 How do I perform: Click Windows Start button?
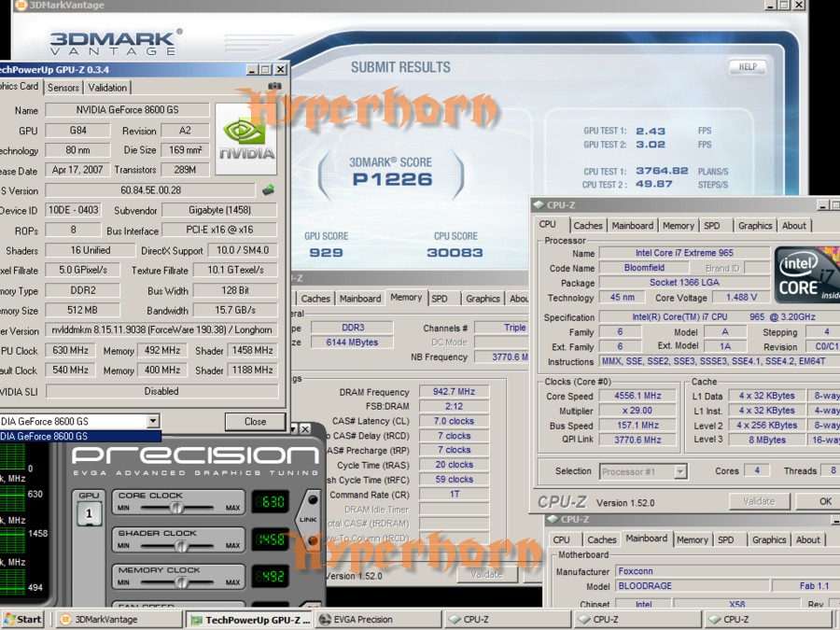[x=22, y=620]
